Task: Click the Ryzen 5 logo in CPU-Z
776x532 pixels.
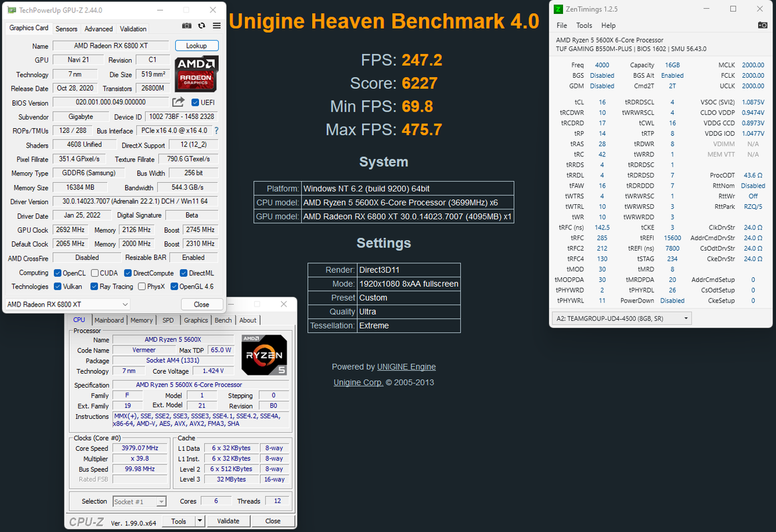Action: point(264,355)
